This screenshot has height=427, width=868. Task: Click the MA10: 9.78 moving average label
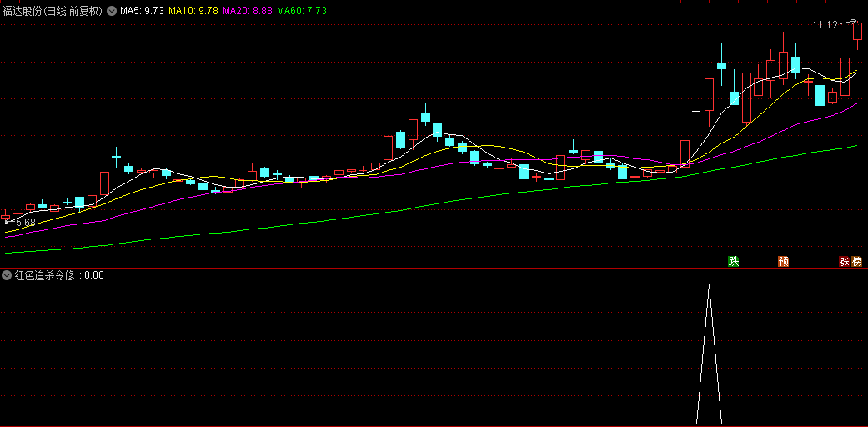coord(193,11)
